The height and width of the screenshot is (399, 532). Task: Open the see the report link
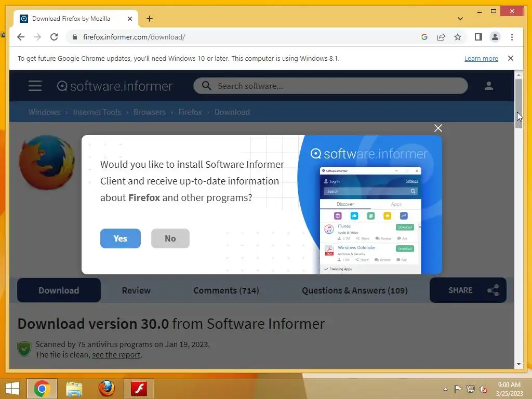tap(116, 355)
